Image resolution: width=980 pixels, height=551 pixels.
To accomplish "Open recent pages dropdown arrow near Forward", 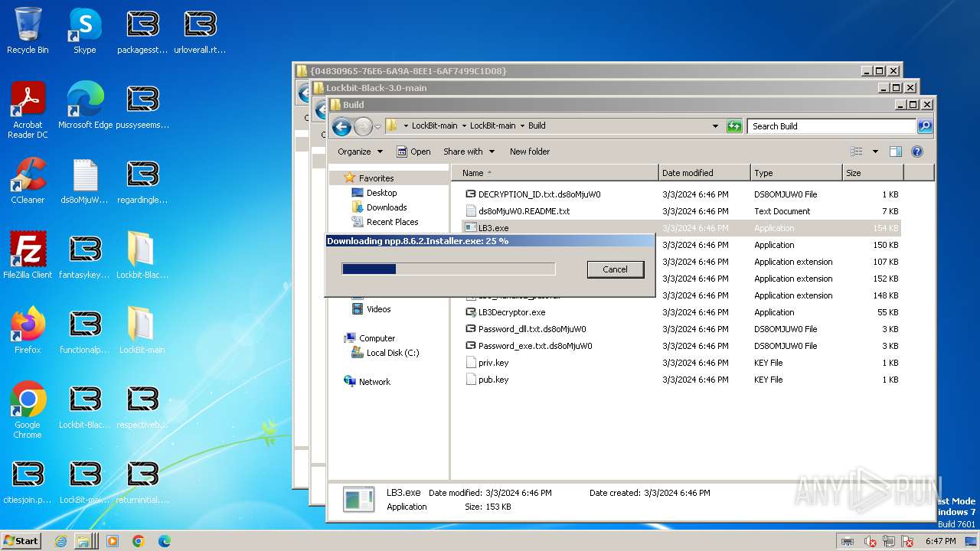I will click(377, 127).
